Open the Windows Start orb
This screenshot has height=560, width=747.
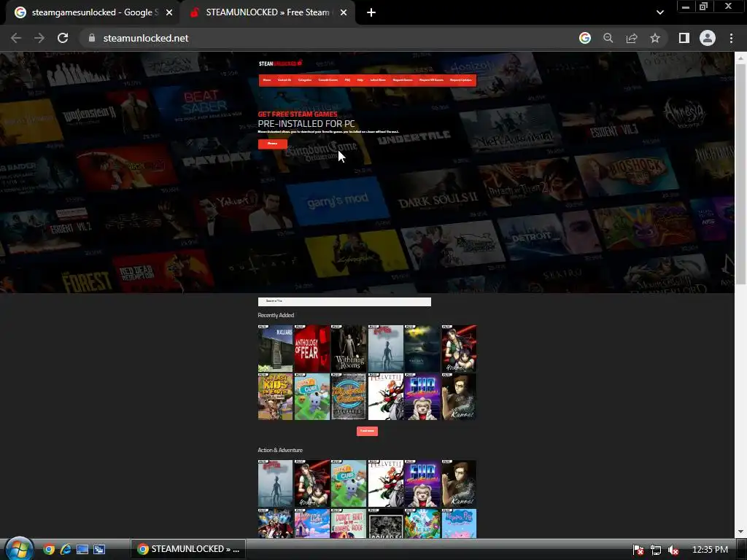[19, 549]
